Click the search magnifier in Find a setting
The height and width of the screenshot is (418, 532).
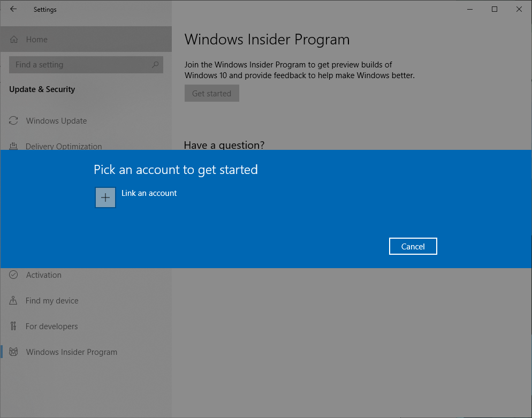(155, 64)
